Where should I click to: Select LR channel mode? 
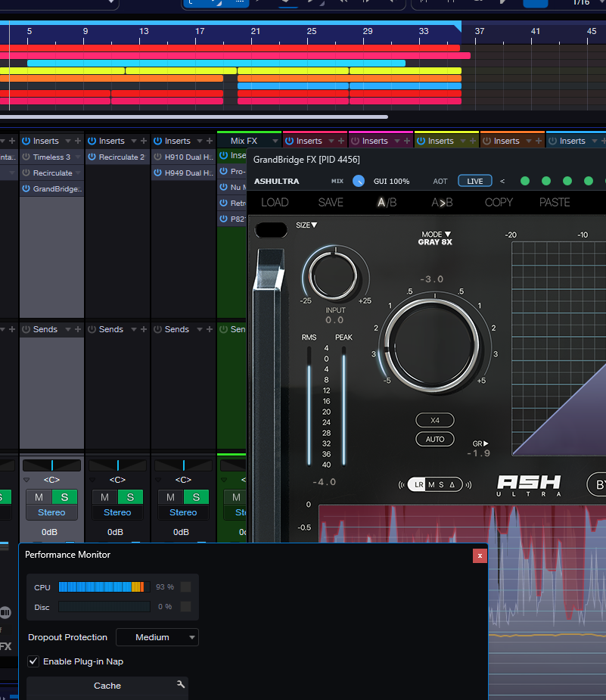[418, 485]
